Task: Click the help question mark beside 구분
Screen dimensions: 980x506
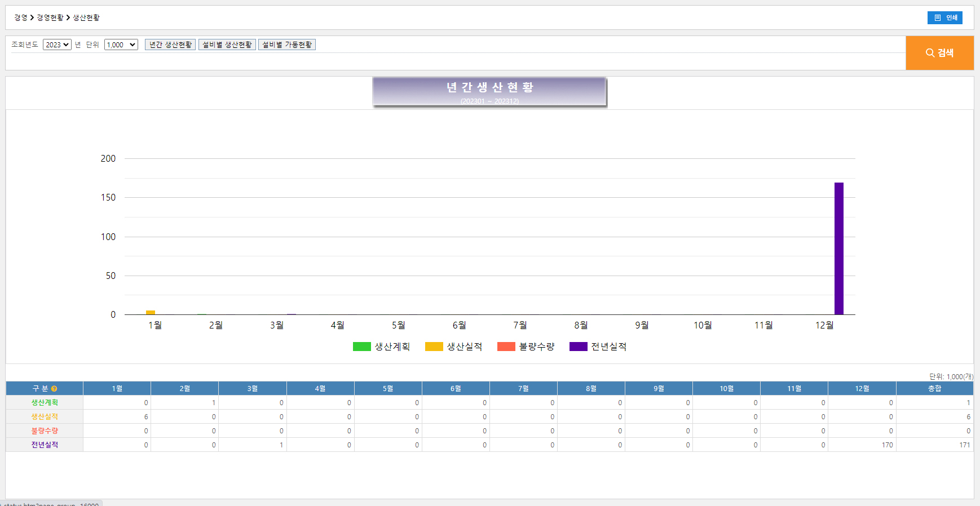Action: (x=54, y=389)
